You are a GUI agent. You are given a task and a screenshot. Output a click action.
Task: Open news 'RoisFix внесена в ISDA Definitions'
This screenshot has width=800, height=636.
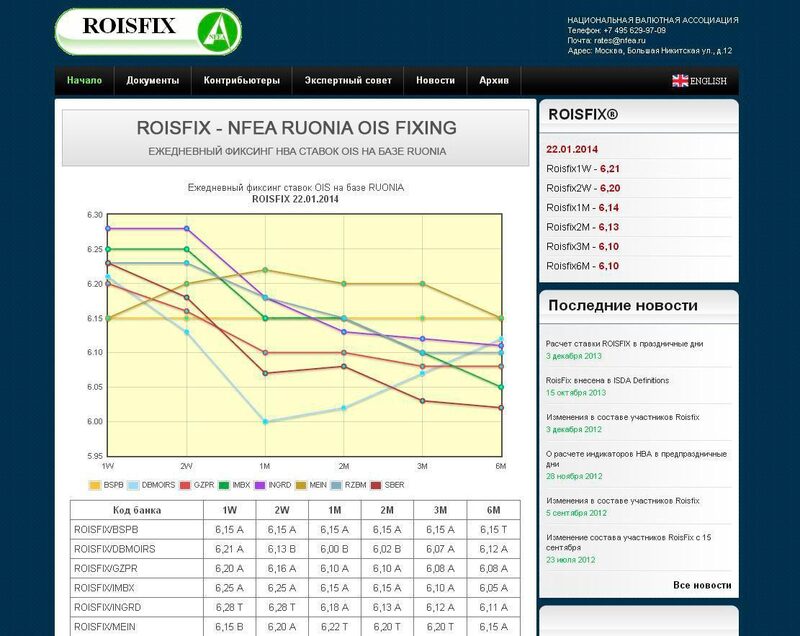(607, 380)
